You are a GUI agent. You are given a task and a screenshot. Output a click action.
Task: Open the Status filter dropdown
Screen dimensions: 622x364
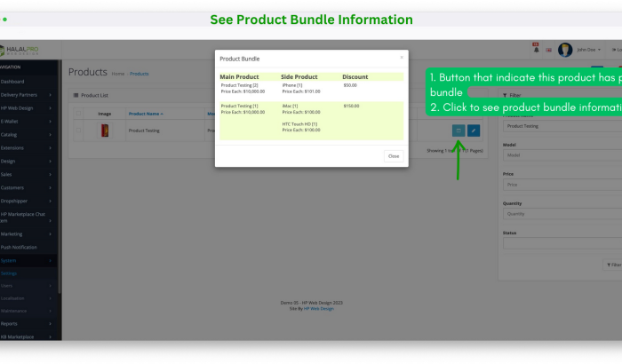click(x=562, y=243)
